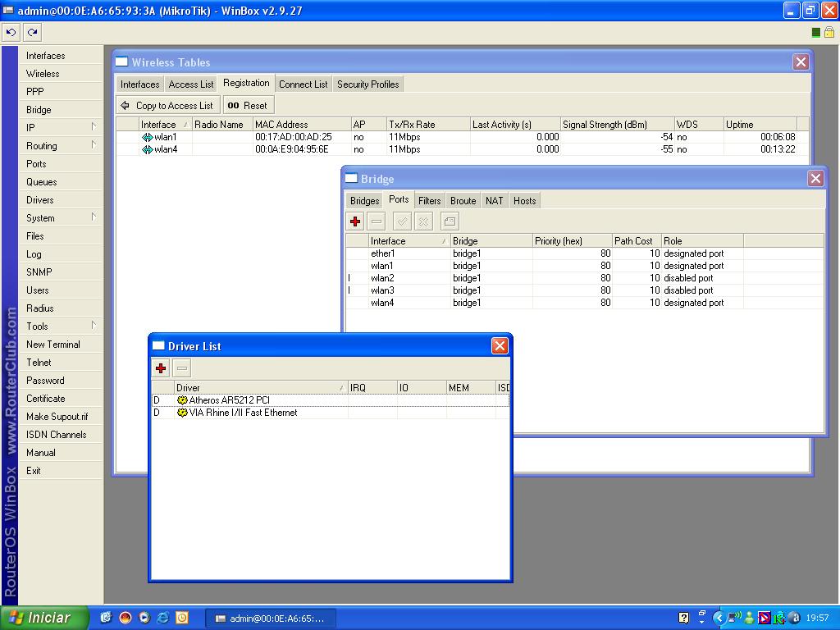This screenshot has width=840, height=630.
Task: Click the comment button in Bridge toolbar
Action: pyautogui.click(x=450, y=221)
